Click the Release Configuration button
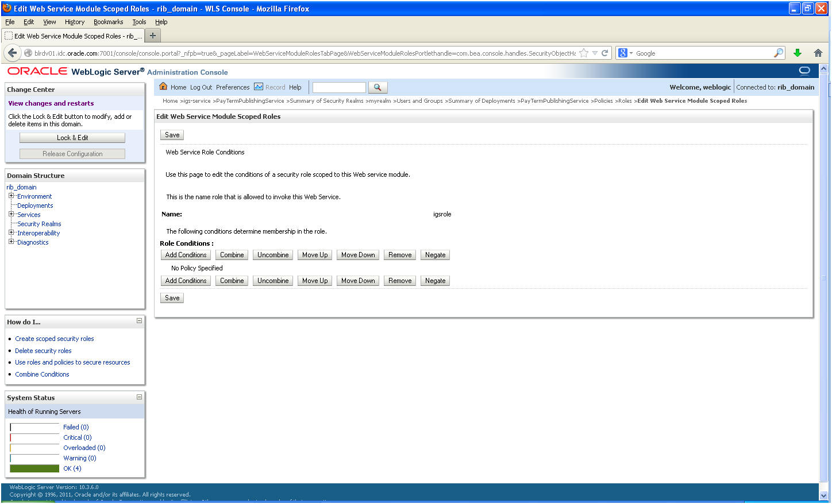The height and width of the screenshot is (504, 832). [72, 154]
